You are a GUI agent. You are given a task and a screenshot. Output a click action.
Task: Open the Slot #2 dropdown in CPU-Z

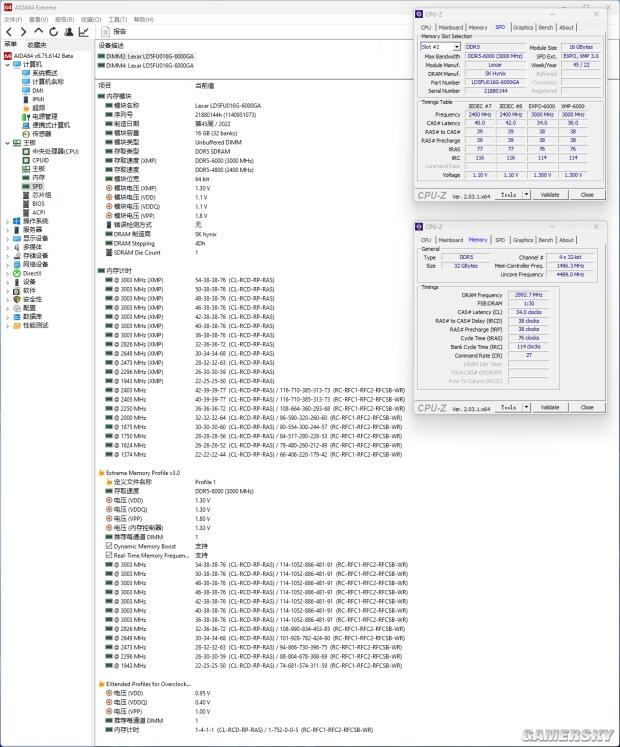pyautogui.click(x=441, y=47)
